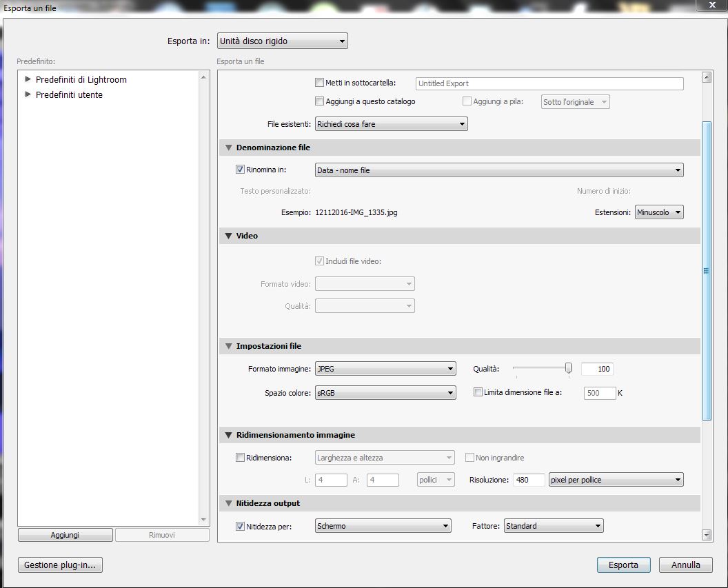Collapse the Ridimensionamento immagine section triangle

pyautogui.click(x=228, y=435)
